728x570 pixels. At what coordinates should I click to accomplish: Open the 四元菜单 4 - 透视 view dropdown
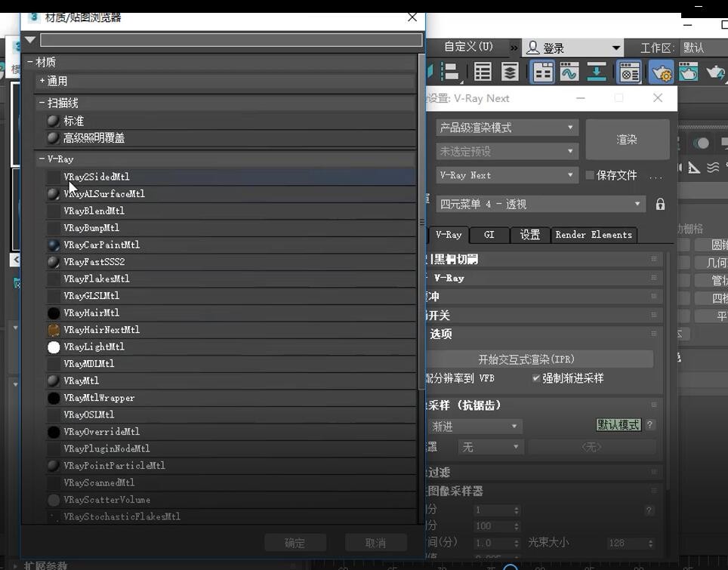[541, 205]
